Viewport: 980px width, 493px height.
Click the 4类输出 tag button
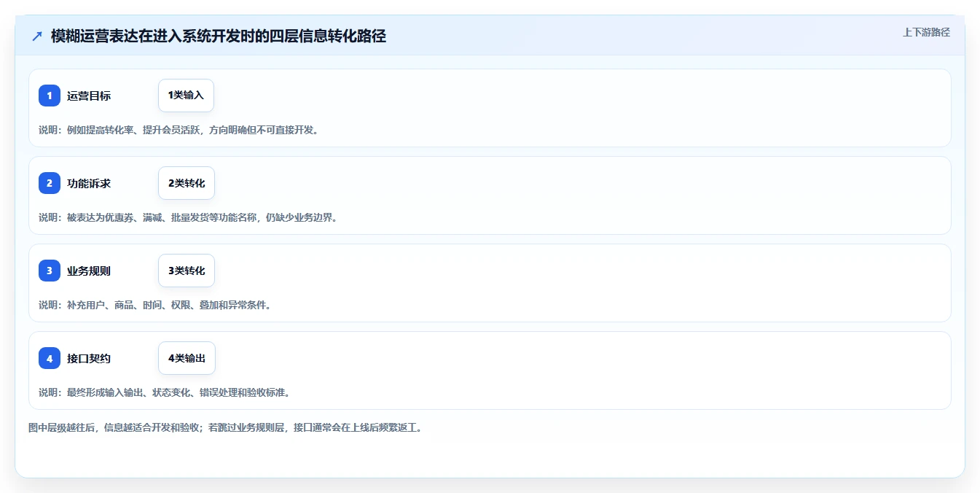tap(187, 358)
